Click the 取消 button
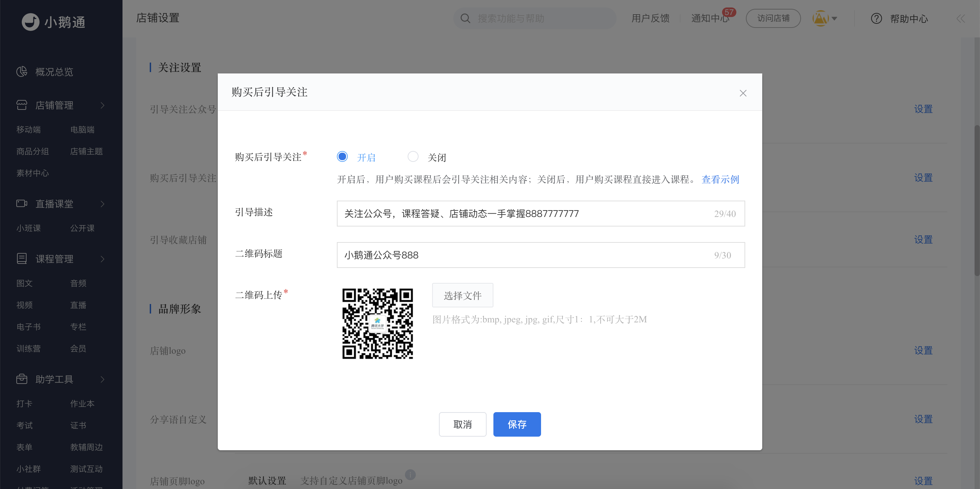Viewport: 980px width, 489px height. coord(462,424)
